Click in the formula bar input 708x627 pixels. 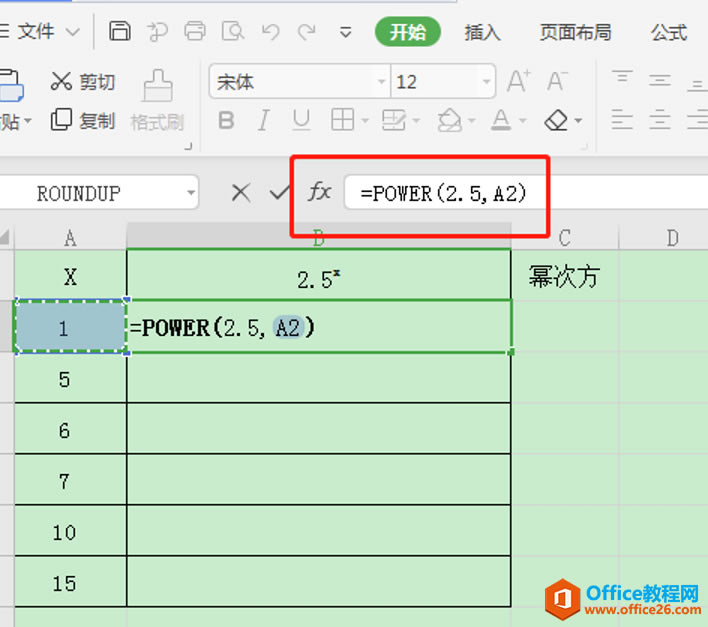(526, 192)
